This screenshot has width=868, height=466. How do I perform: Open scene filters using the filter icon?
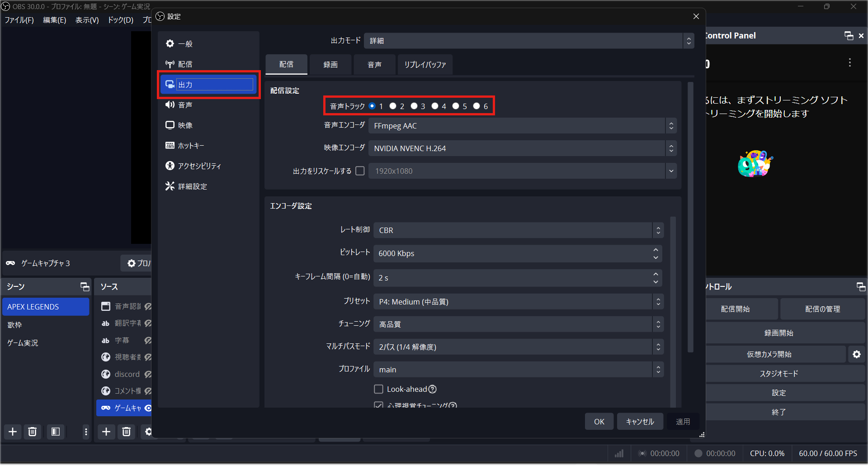[x=56, y=432]
